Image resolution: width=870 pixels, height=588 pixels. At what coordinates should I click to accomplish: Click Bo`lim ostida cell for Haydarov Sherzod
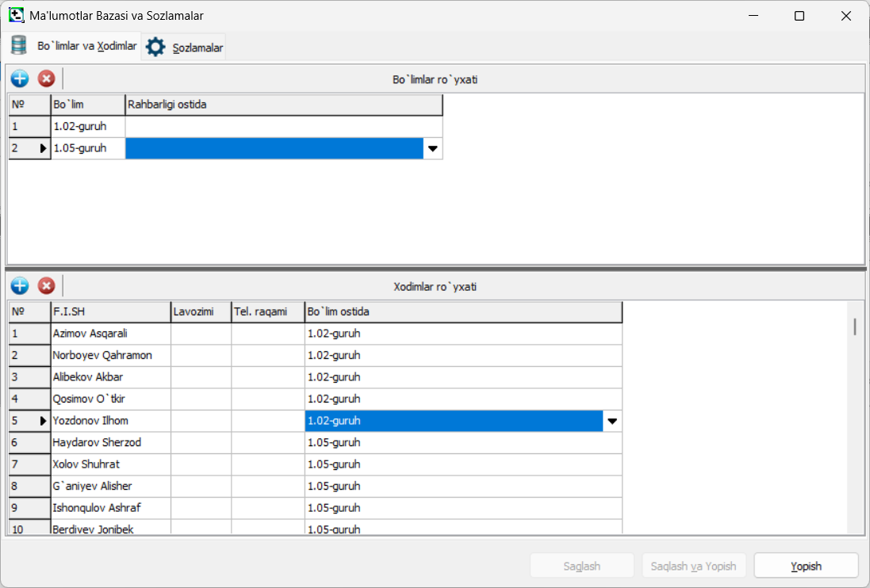point(464,443)
